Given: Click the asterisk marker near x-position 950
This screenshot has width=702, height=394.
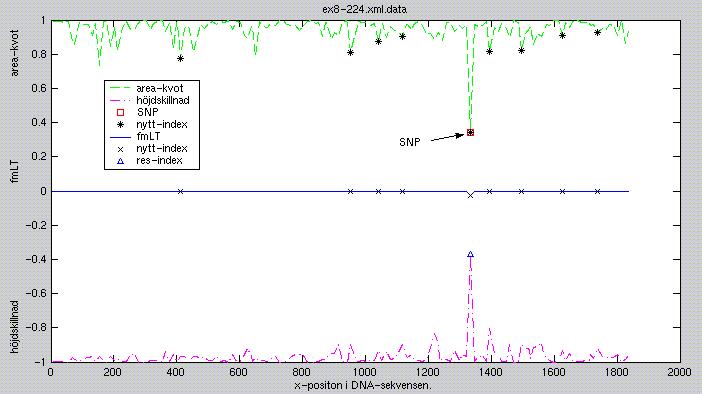Looking at the screenshot, I should click(351, 52).
